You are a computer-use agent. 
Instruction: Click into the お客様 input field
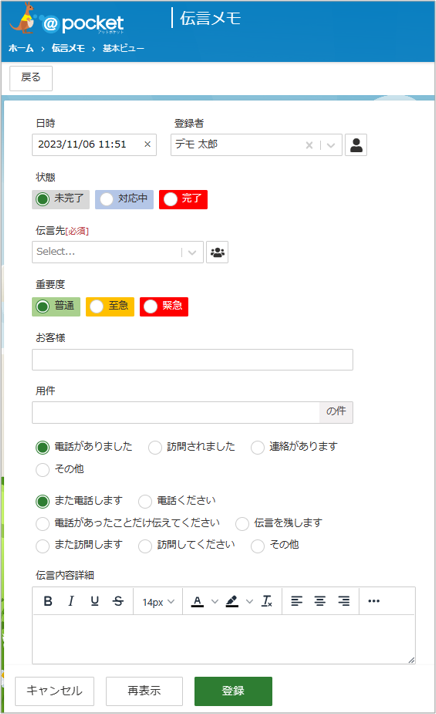tap(192, 360)
